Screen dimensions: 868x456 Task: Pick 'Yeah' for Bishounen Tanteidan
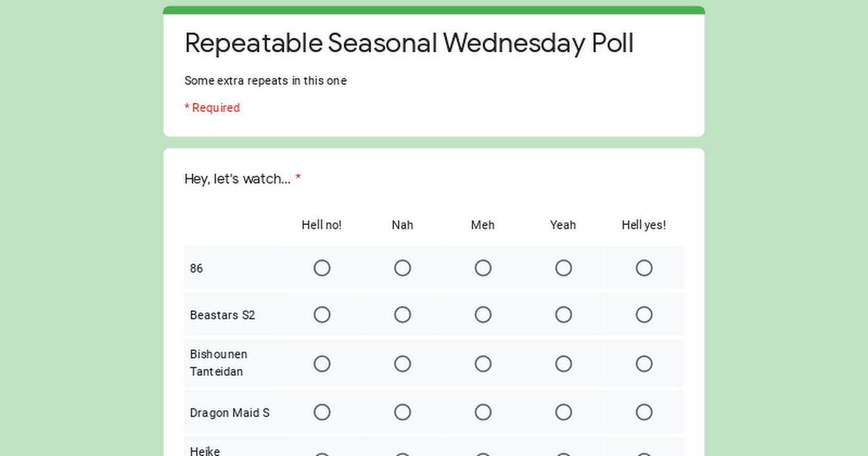click(x=563, y=363)
